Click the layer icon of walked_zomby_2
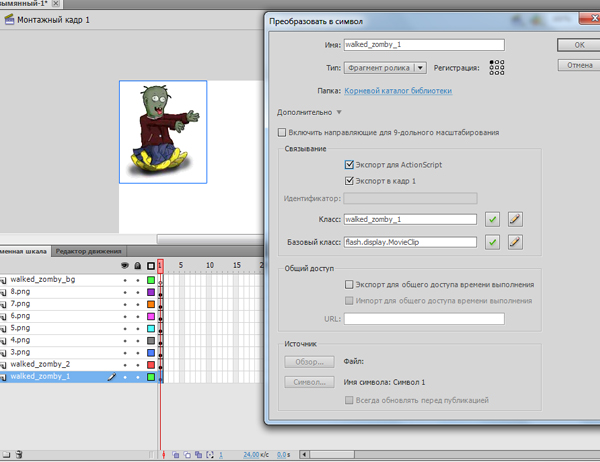This screenshot has width=600, height=462. pyautogui.click(x=3, y=365)
